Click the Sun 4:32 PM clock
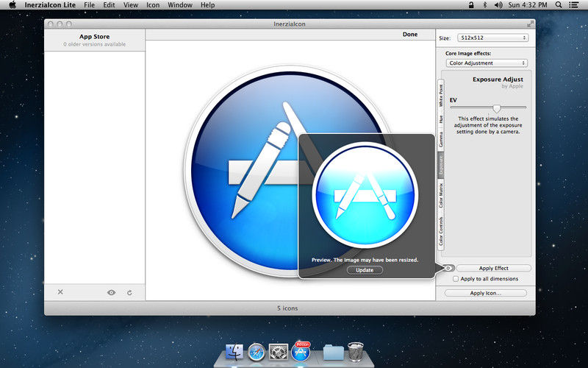The height and width of the screenshot is (368, 588). [x=528, y=5]
